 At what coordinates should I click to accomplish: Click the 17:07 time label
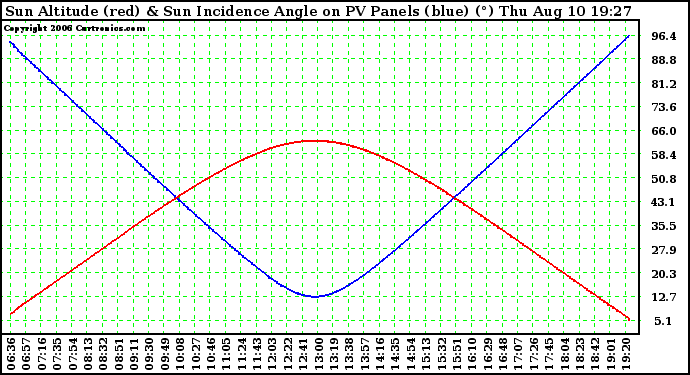click(x=518, y=354)
